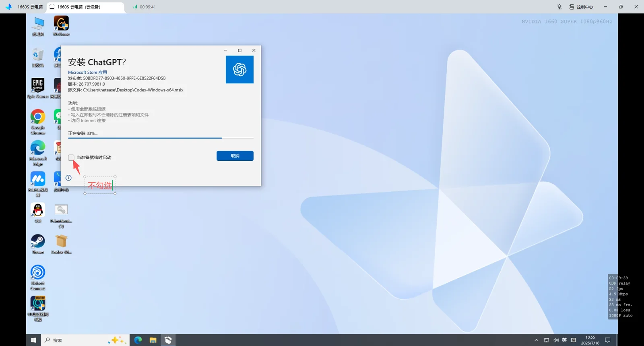Maximize the ChatGPT installer dialog
This screenshot has width=644, height=346.
pyautogui.click(x=239, y=50)
